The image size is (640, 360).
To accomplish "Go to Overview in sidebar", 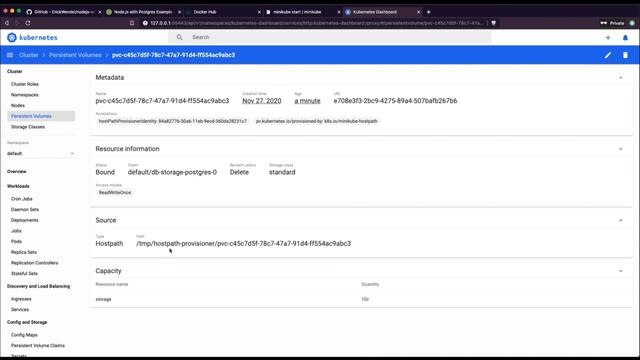I will pyautogui.click(x=17, y=171).
